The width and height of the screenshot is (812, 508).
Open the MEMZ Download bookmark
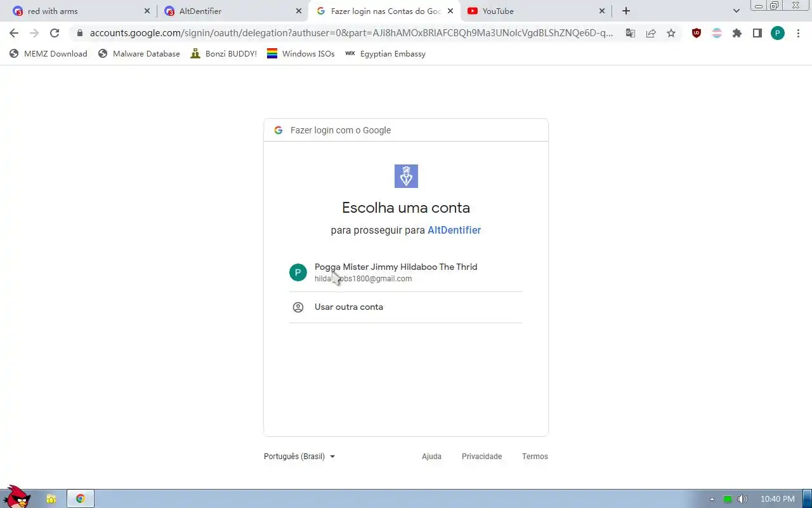(x=48, y=54)
